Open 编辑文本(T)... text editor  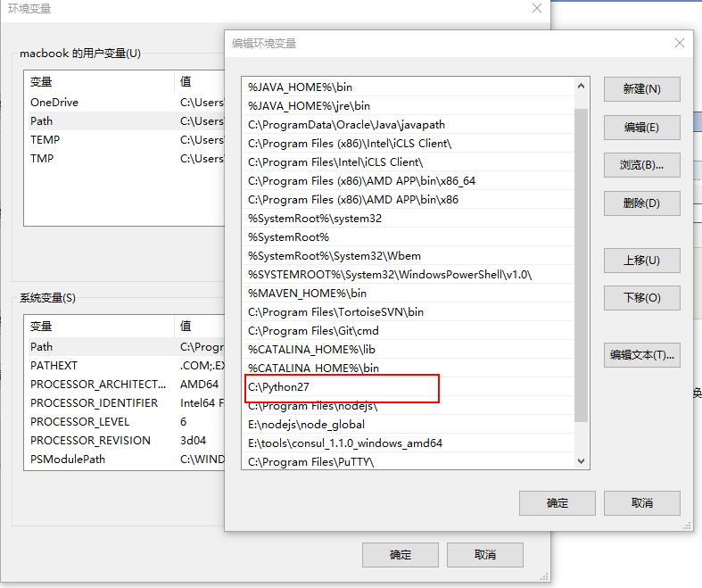point(641,355)
